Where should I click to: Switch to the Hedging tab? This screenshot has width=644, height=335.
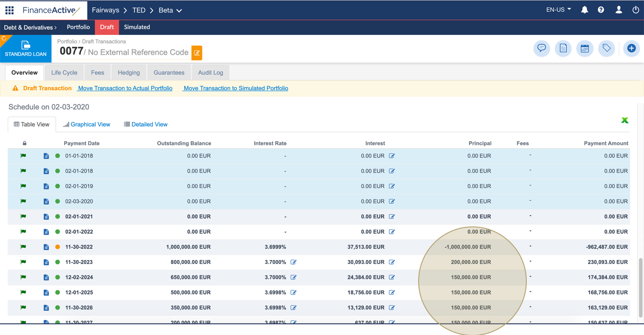tap(128, 72)
